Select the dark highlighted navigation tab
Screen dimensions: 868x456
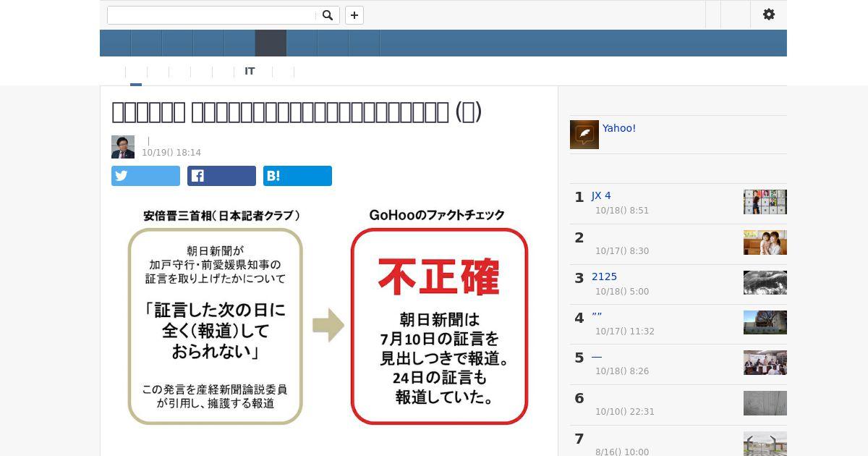[x=271, y=43]
